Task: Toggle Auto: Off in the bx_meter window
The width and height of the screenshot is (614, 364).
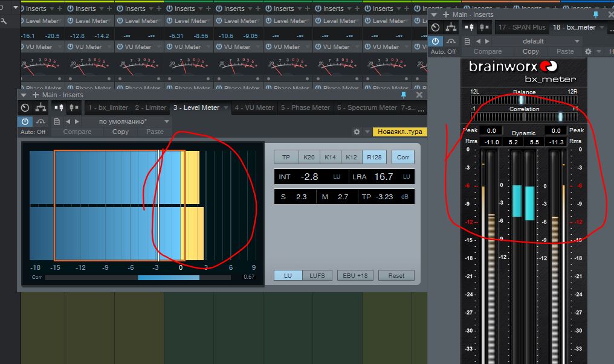Action: point(443,51)
